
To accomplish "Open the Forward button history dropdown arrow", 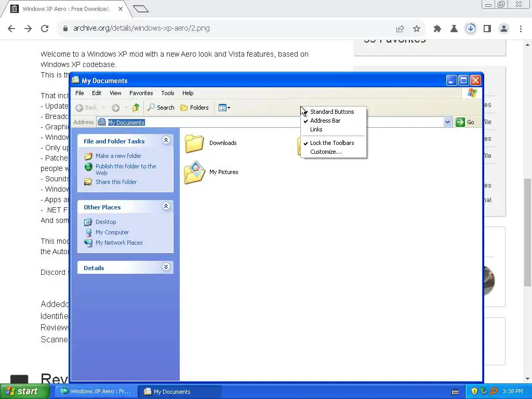I will tap(126, 108).
